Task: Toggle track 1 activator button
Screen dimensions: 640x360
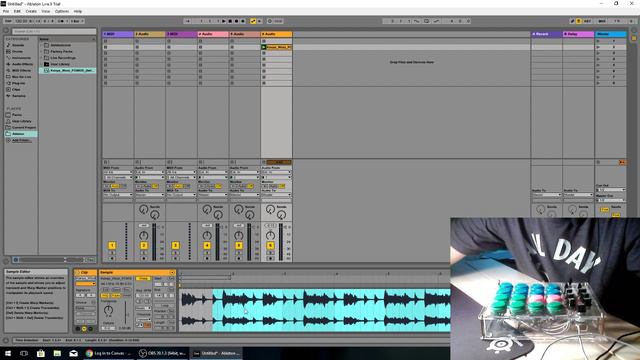Action: pos(112,245)
